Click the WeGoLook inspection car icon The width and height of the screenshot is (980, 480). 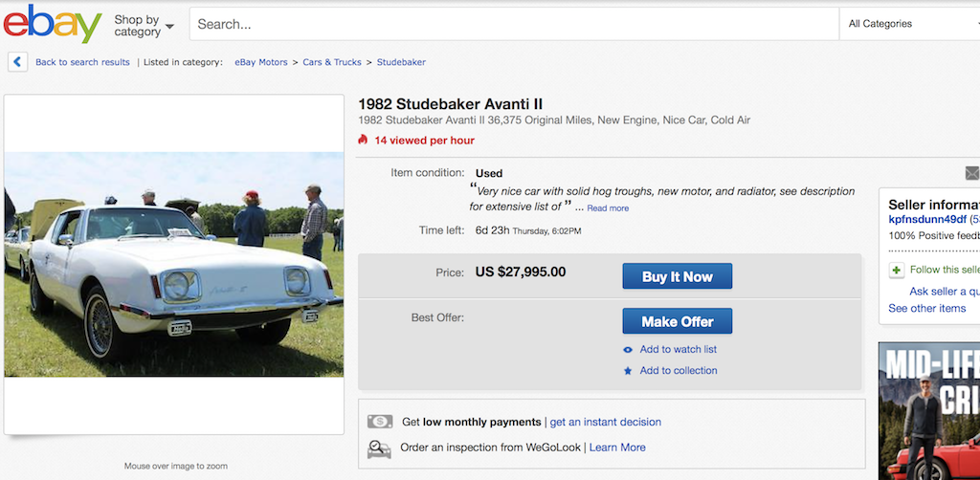(x=380, y=447)
